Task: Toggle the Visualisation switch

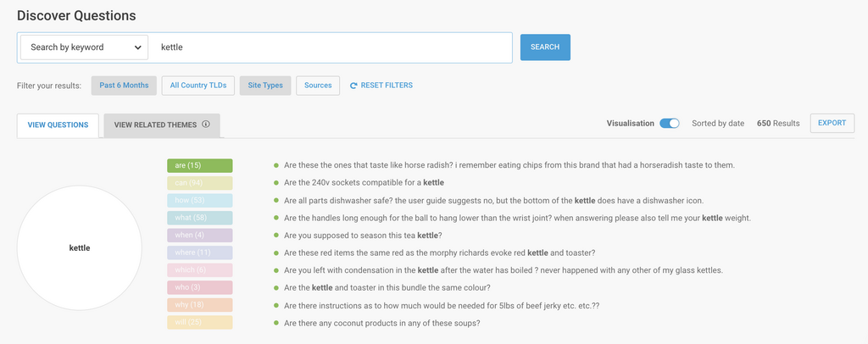Action: coord(669,124)
